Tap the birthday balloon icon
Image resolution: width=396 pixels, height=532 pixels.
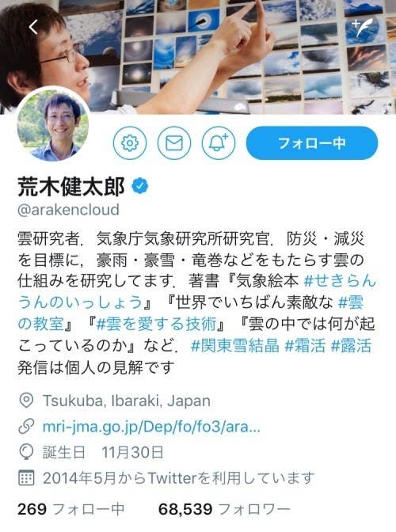click(x=26, y=453)
